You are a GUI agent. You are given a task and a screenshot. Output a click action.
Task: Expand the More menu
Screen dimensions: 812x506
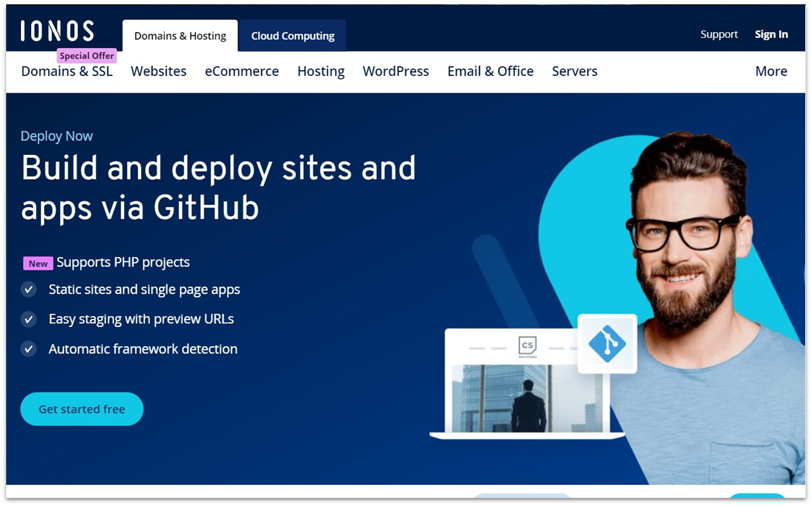[x=772, y=71]
